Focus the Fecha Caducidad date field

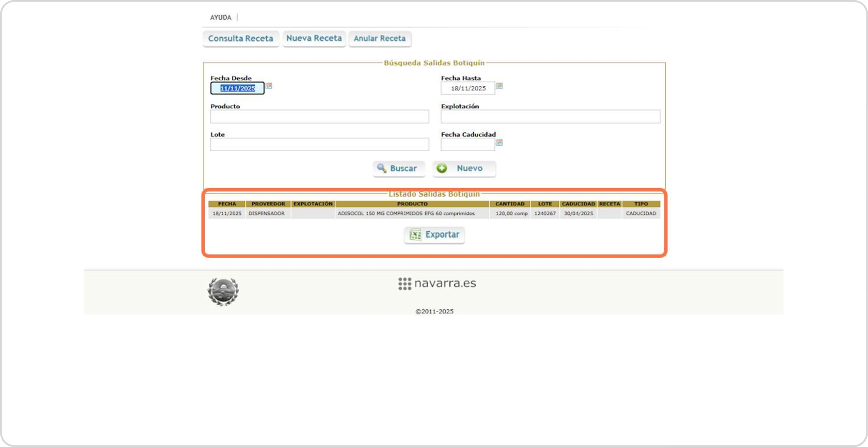click(x=467, y=144)
